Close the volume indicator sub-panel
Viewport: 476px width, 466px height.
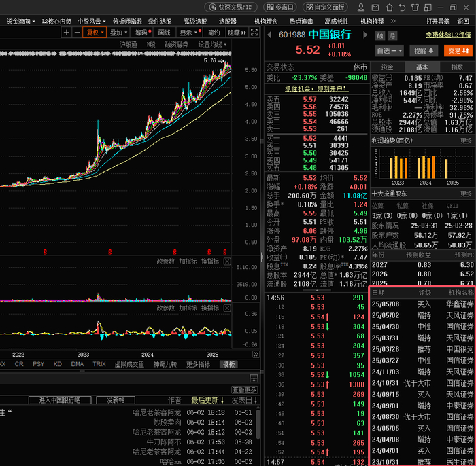(x=227, y=262)
